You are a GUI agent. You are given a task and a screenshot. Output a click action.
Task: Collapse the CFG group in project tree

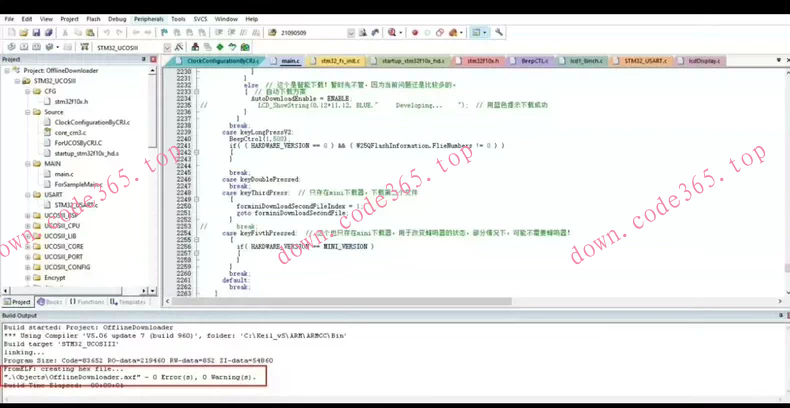(28, 92)
